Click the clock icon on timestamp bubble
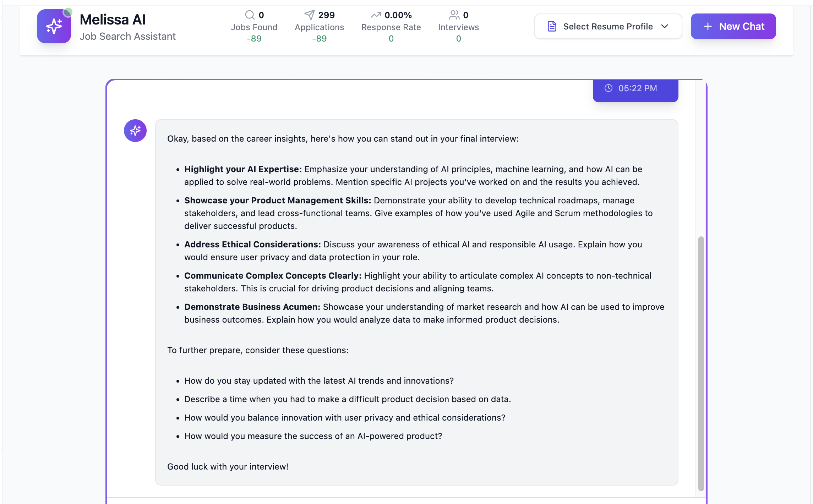 609,88
